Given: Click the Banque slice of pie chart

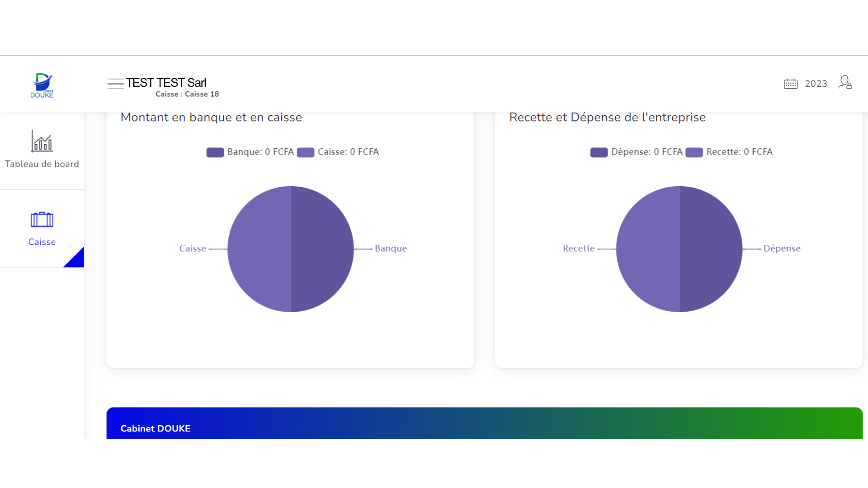Looking at the screenshot, I should pos(322,249).
